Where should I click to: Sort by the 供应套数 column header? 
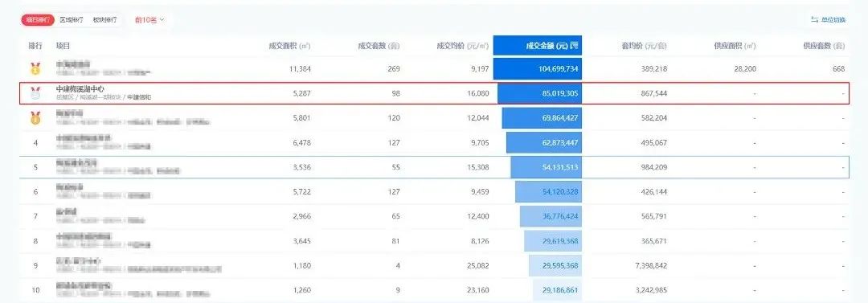[x=824, y=46]
